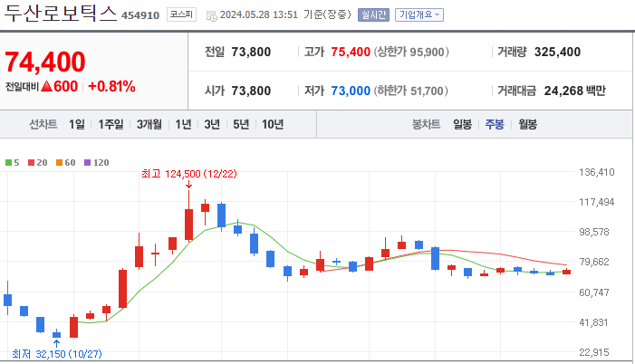Select the 3년 line chart tab
The image size is (635, 364).
click(212, 124)
